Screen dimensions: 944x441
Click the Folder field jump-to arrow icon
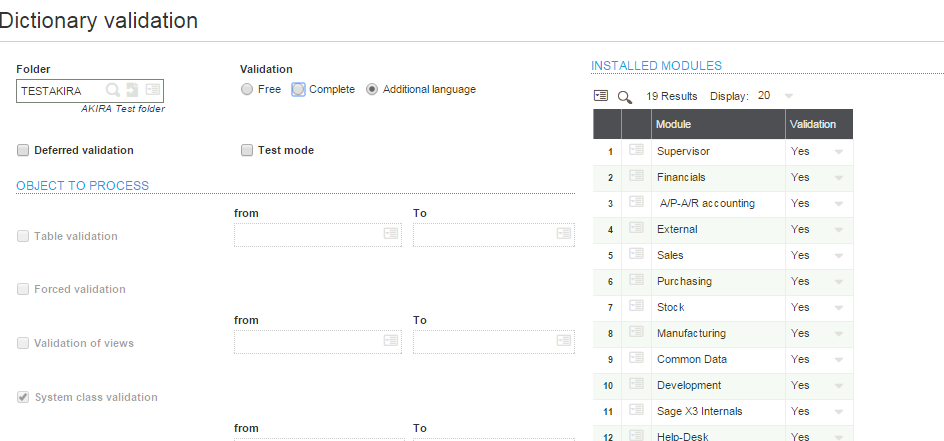[x=132, y=90]
